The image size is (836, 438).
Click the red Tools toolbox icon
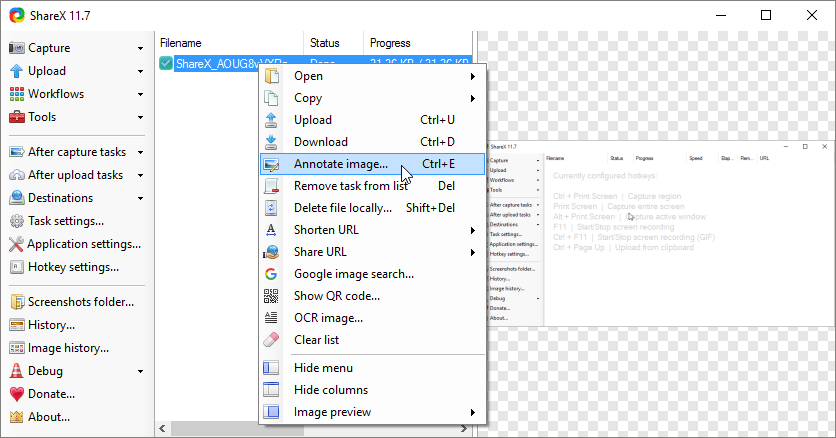[x=17, y=117]
